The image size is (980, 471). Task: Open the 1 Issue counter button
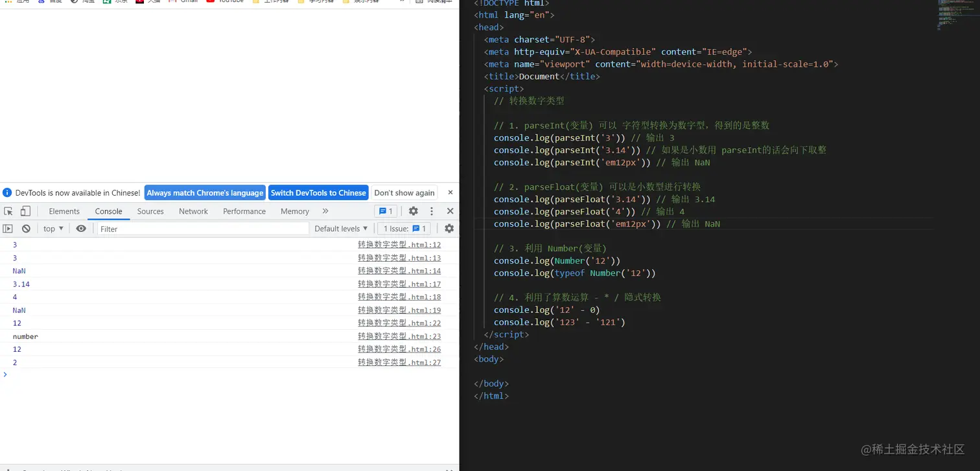tap(404, 229)
